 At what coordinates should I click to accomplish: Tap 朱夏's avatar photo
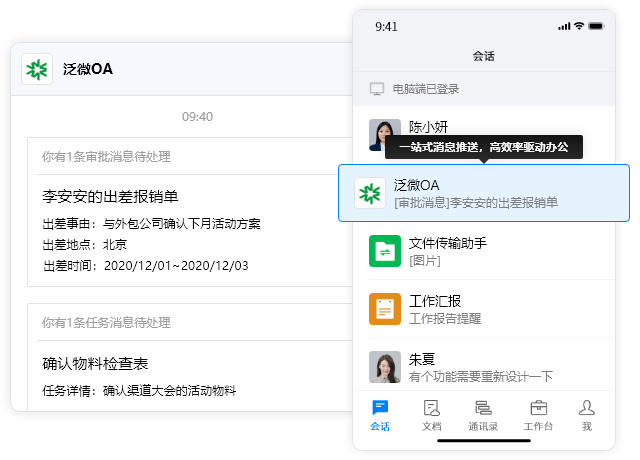pos(385,366)
